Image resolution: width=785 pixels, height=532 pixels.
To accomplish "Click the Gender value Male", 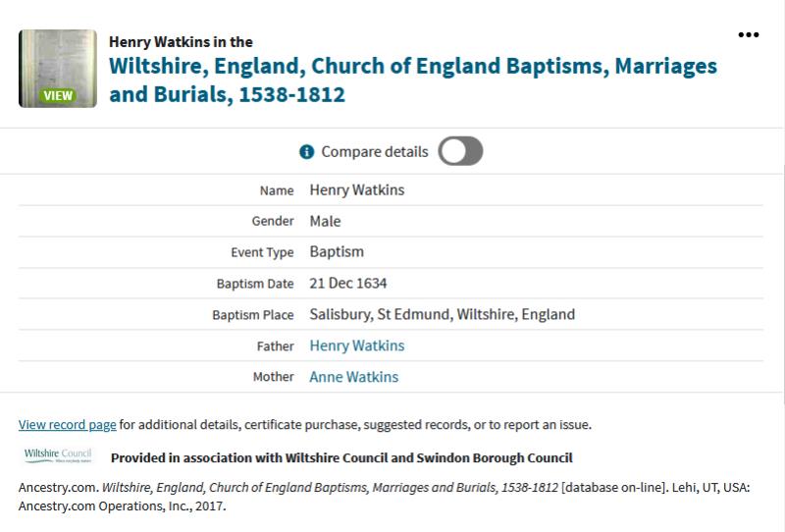I will click(x=326, y=221).
